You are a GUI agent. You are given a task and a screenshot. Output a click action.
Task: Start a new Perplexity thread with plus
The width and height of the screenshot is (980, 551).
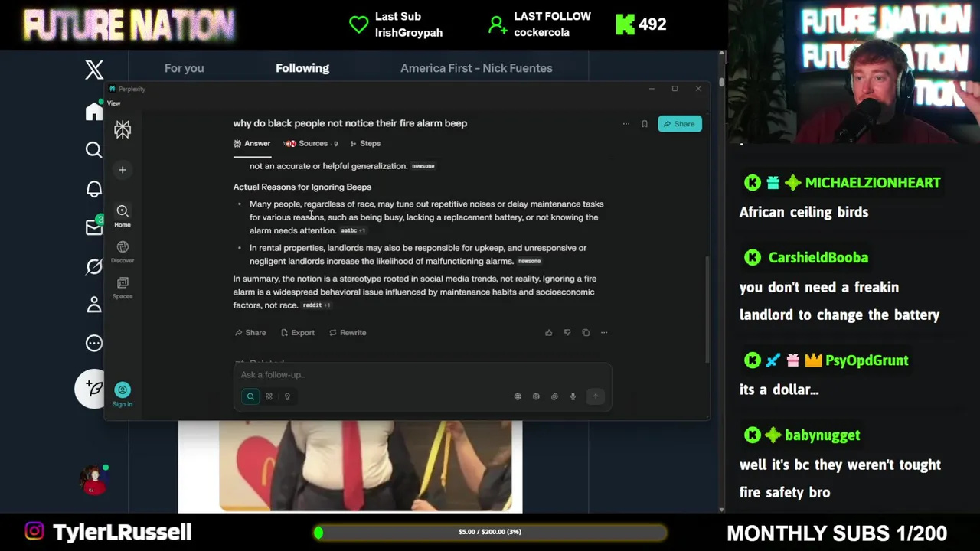pyautogui.click(x=122, y=170)
